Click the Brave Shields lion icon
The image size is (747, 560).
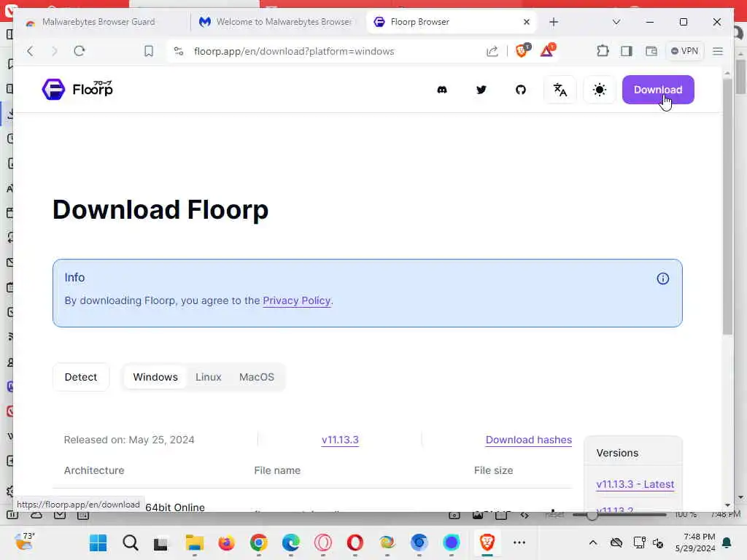pos(522,50)
